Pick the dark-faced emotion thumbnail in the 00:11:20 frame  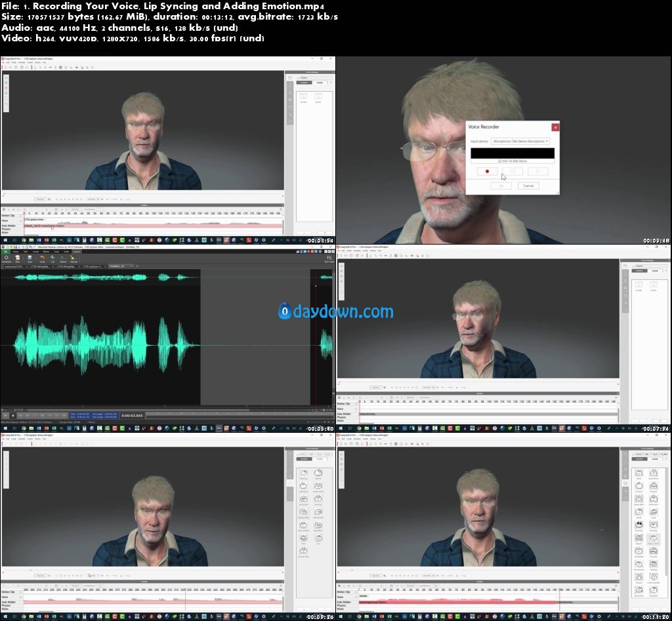pyautogui.click(x=639, y=525)
